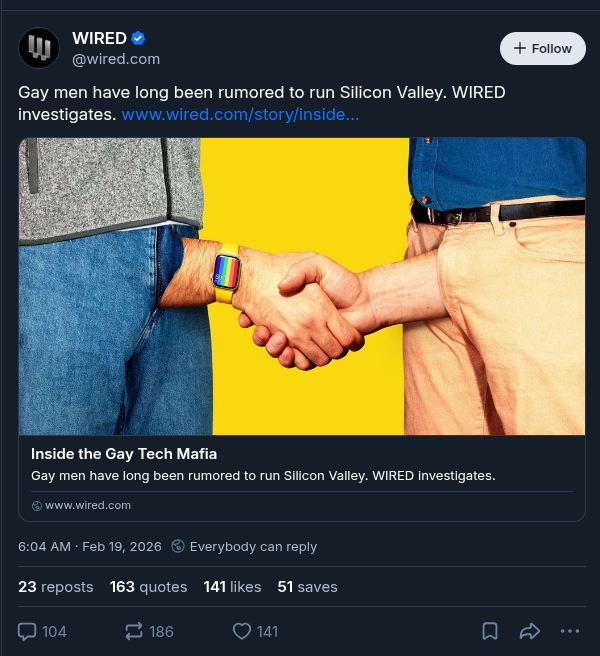600x656 pixels.
Task: Click the 'Everybody can reply' globe icon
Action: (x=178, y=546)
